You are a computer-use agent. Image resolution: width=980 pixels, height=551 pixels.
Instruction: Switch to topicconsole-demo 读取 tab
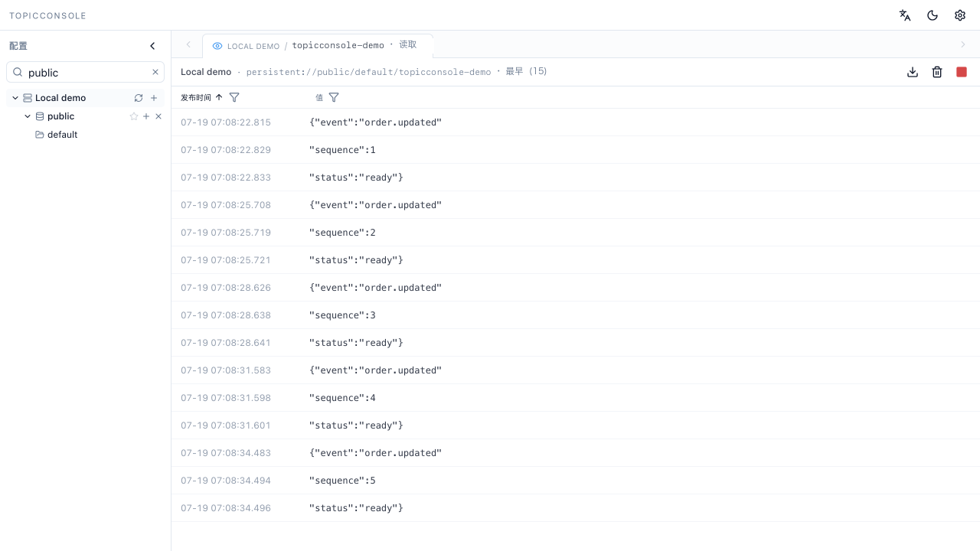318,46
